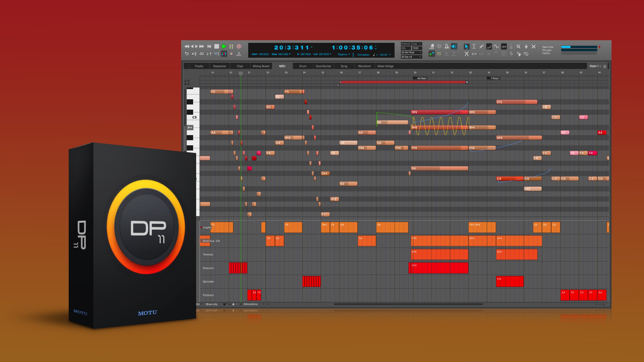The width and height of the screenshot is (644, 362).
Task: Activate the I-beam selection tool
Action: point(474,46)
